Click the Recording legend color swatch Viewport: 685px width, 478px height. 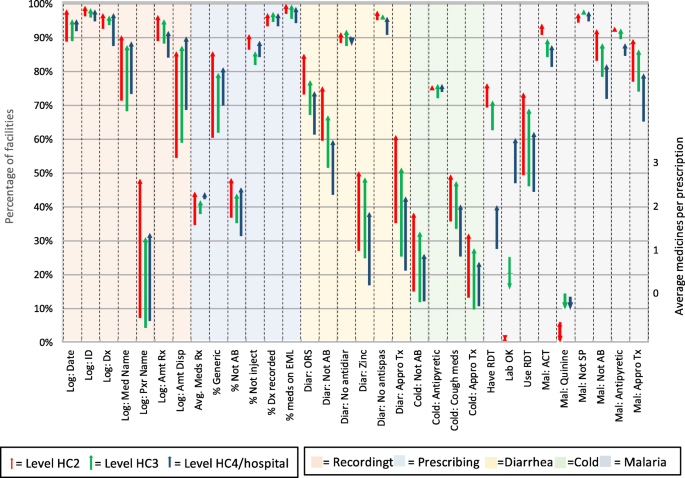[x=316, y=463]
